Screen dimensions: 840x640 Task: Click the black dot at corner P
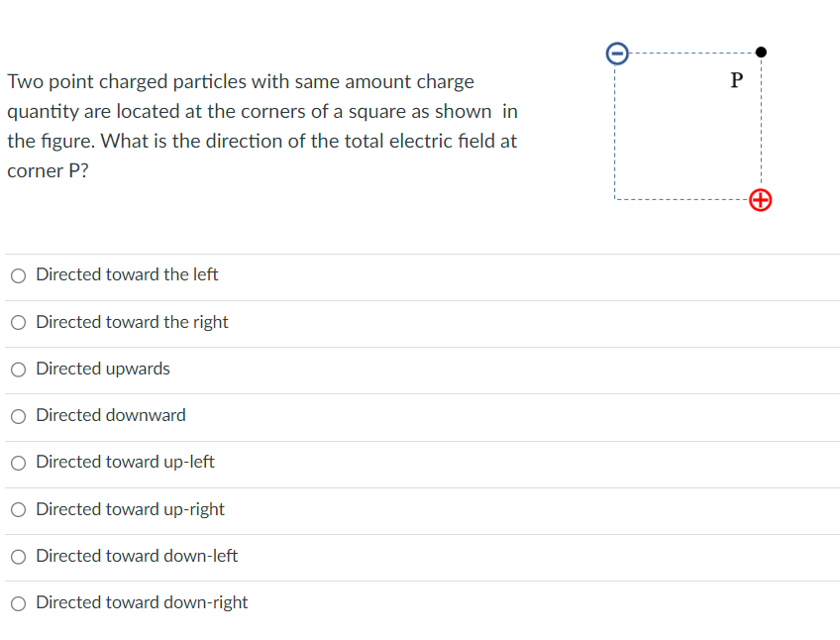coord(761,52)
